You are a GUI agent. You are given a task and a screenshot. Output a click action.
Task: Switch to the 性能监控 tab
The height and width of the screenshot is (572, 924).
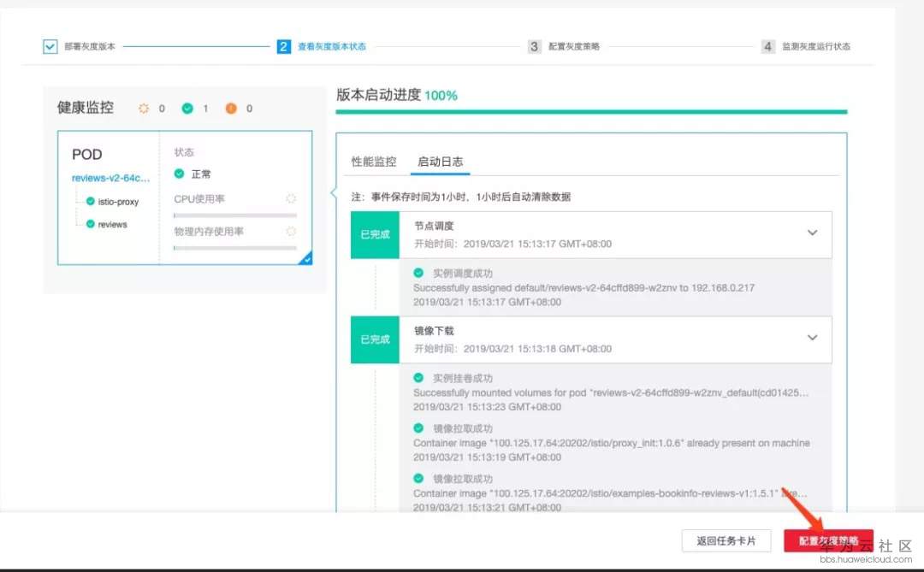pyautogui.click(x=374, y=162)
